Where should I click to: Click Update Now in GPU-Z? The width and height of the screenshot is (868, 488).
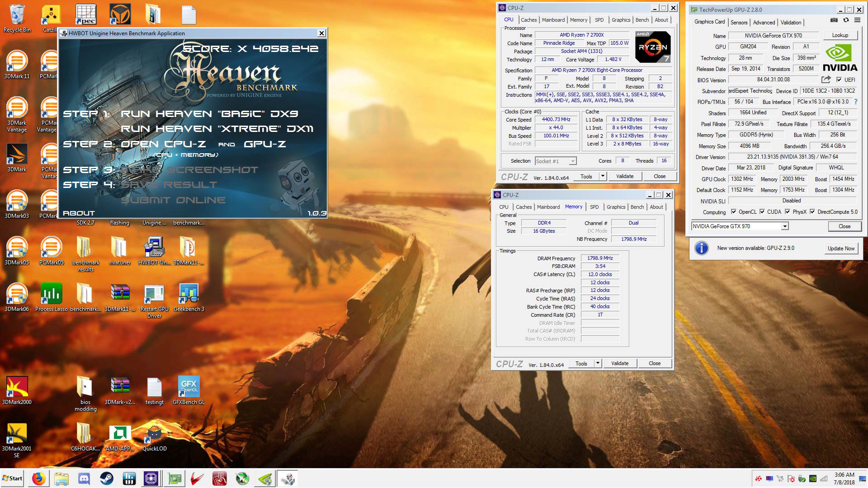click(841, 249)
